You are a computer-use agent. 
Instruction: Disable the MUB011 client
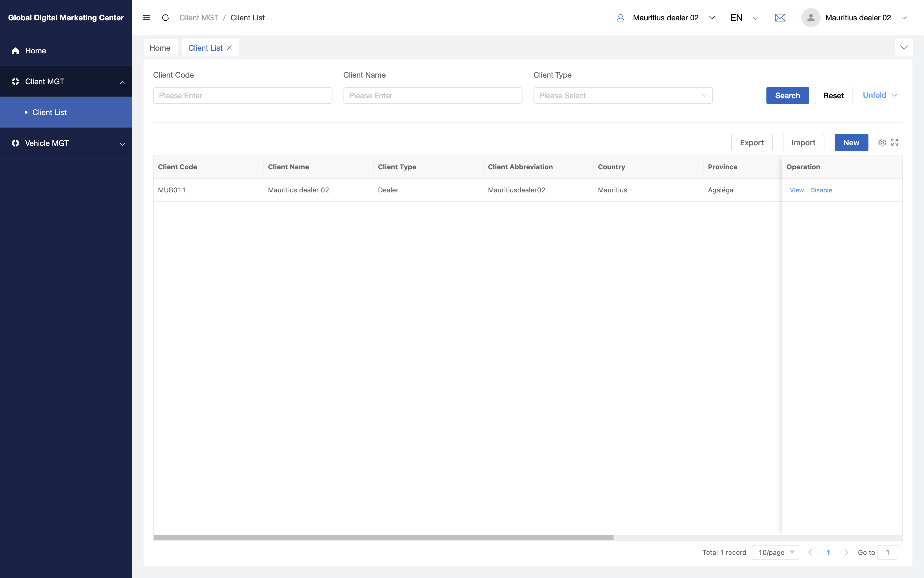[821, 190]
